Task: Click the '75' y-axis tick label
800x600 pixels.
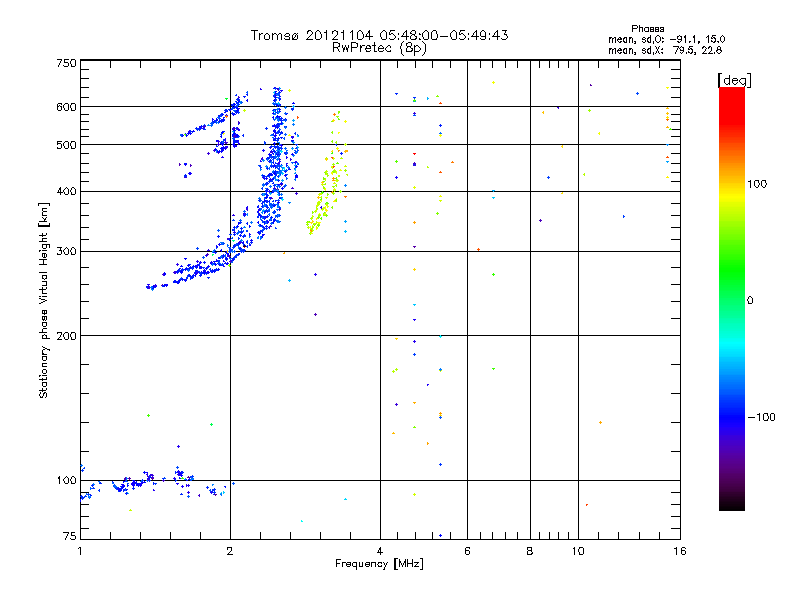Action: (x=70, y=536)
